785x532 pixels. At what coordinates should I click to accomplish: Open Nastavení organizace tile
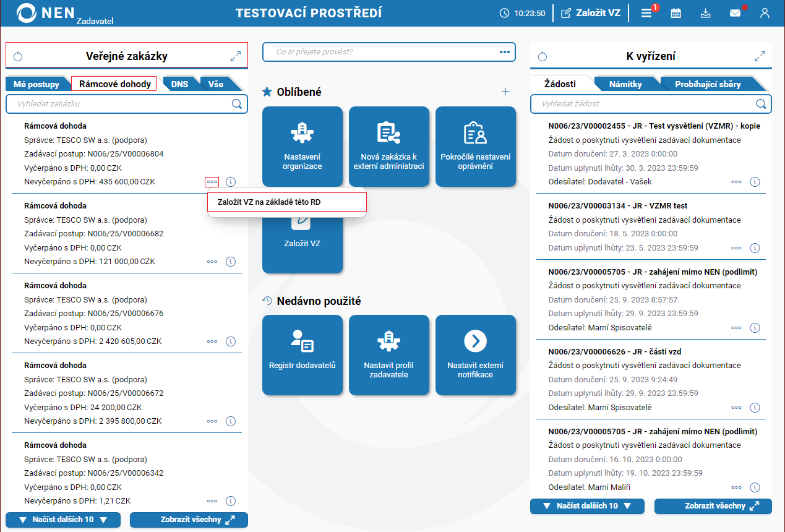pos(302,147)
